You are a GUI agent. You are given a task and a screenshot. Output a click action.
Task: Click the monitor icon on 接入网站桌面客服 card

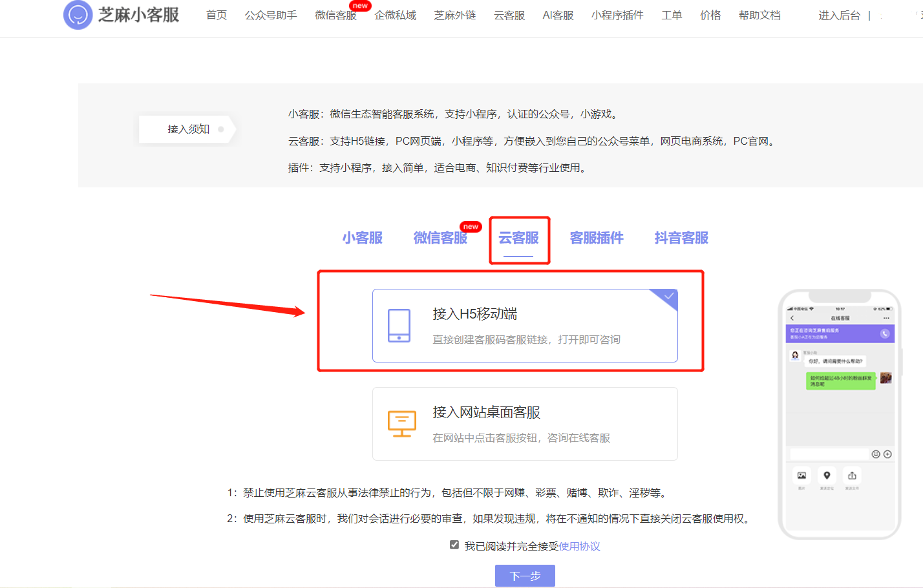tap(401, 424)
